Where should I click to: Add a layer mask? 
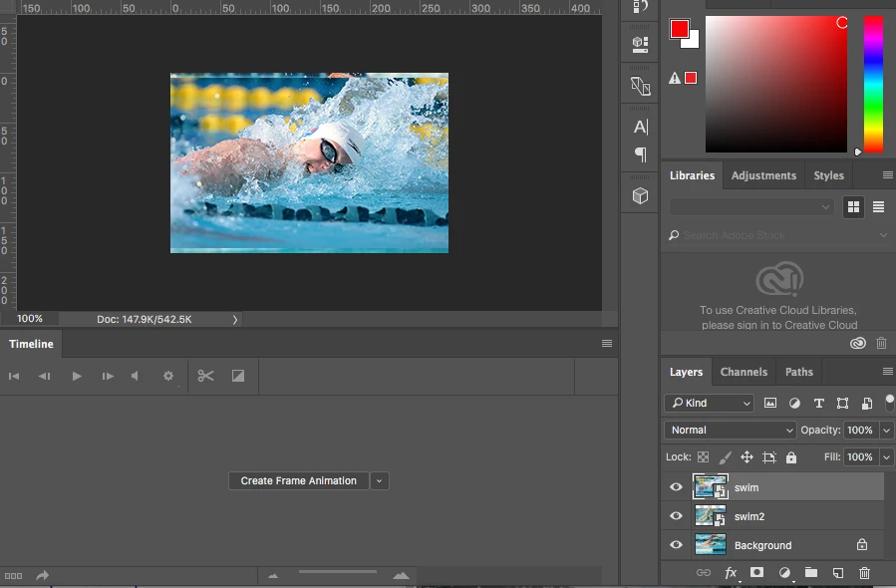tap(756, 572)
